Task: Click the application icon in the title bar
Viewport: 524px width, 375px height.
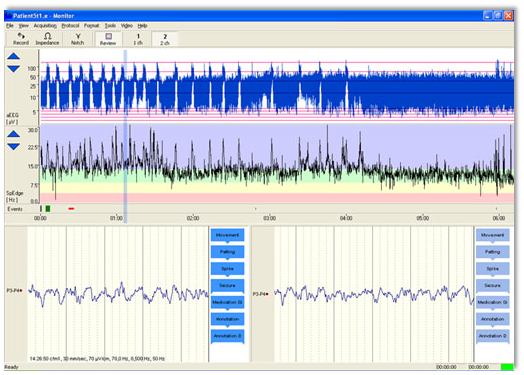Action: (9, 16)
